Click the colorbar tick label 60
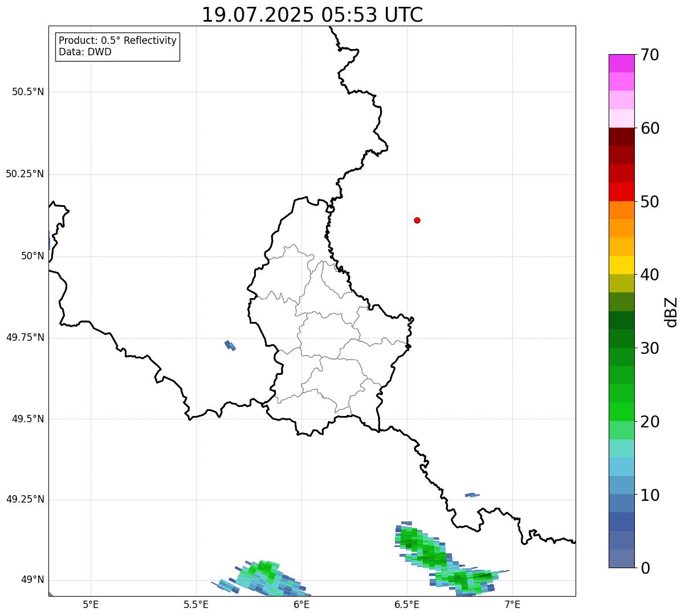Screen dimensions: 685x616 [x=650, y=128]
